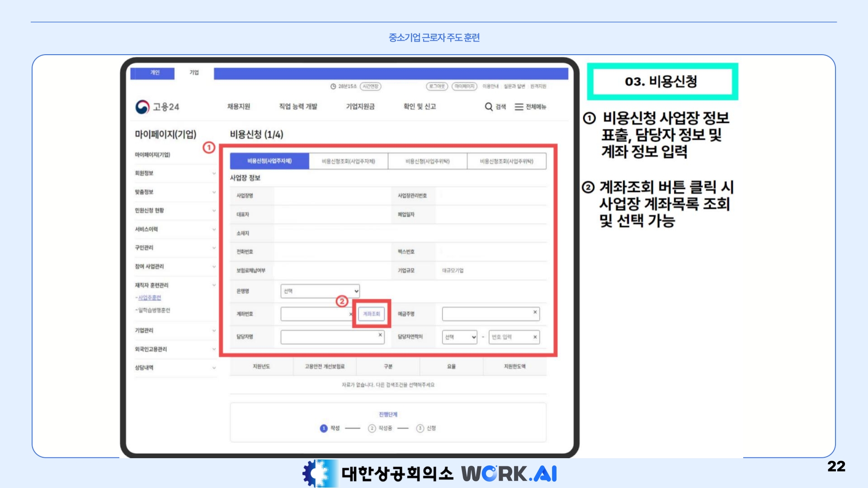The width and height of the screenshot is (868, 488).
Task: Clear the phone 번호 입력 field X icon
Action: pos(535,337)
